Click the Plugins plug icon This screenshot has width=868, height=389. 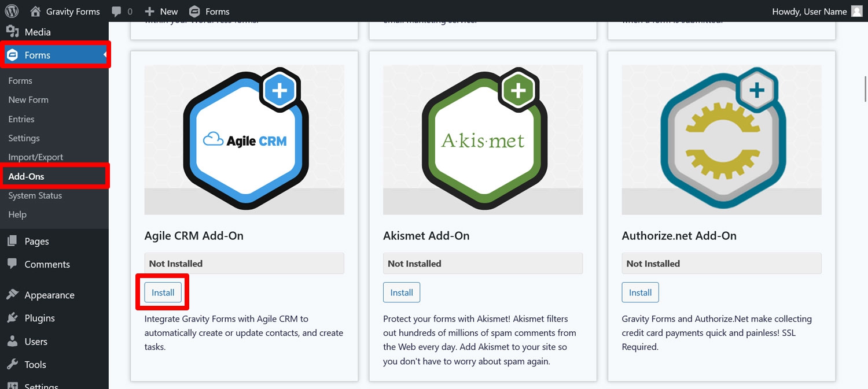point(12,318)
